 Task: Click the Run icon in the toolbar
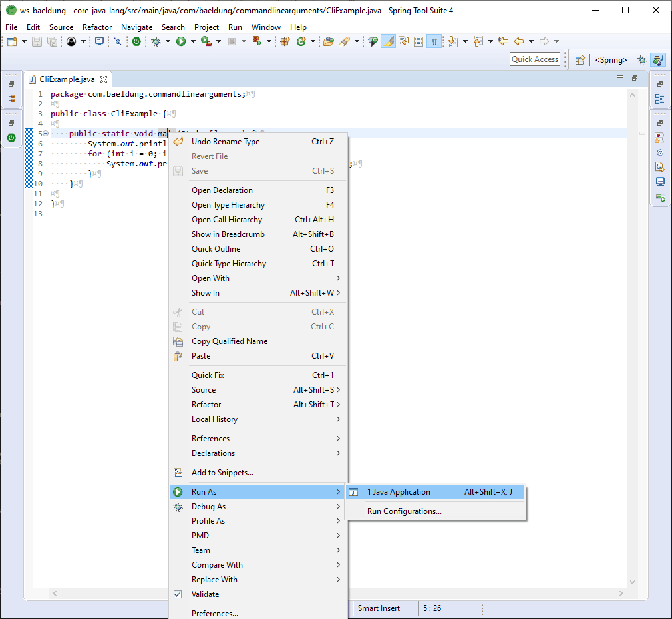click(x=181, y=41)
